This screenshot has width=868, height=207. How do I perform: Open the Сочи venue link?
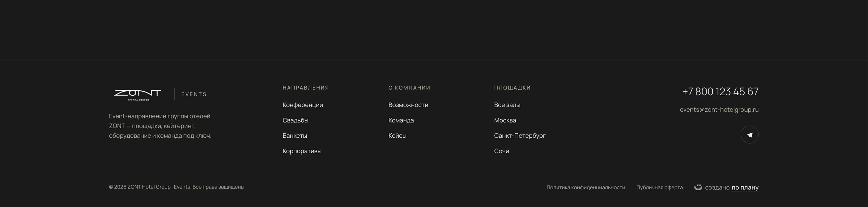click(501, 151)
